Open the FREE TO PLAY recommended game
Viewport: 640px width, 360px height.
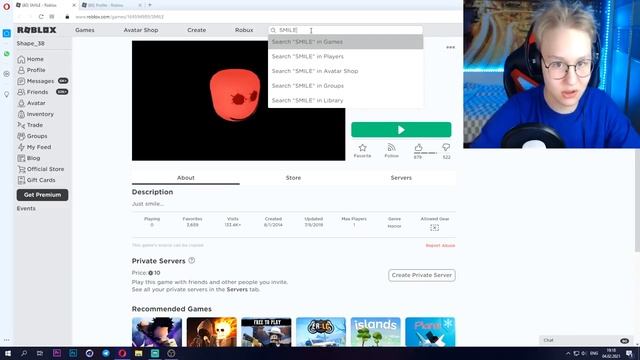point(266,332)
